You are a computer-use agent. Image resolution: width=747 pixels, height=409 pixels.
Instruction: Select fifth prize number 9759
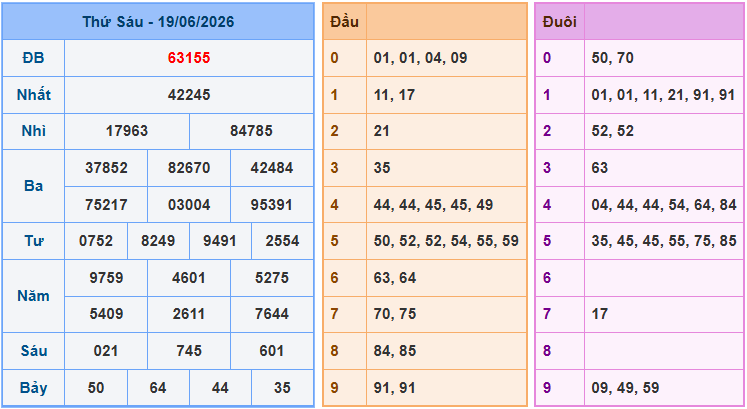(x=106, y=278)
